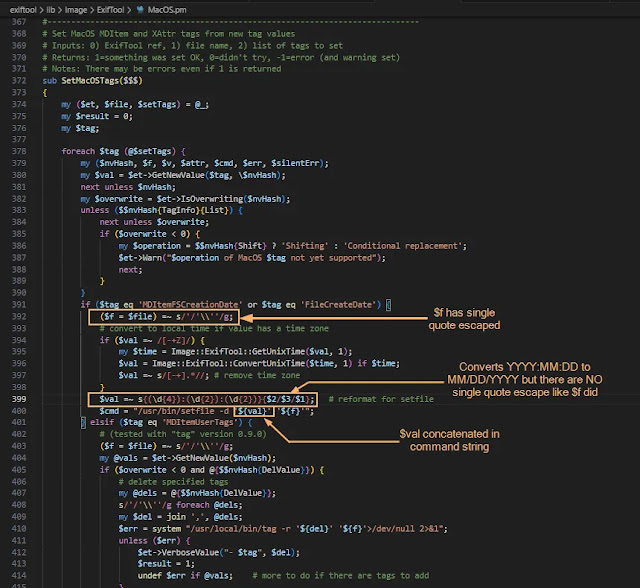640x588 pixels.
Task: Click line number 399 in the gutter
Action: coord(19,399)
